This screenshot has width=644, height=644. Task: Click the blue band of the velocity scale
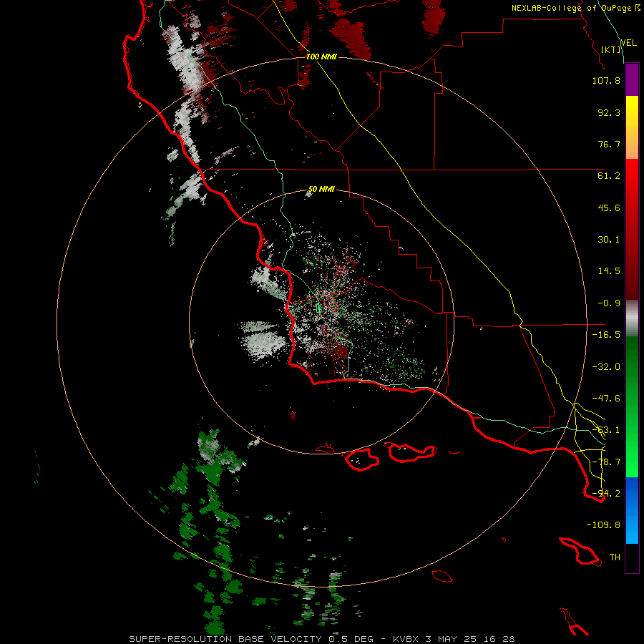pos(632,510)
